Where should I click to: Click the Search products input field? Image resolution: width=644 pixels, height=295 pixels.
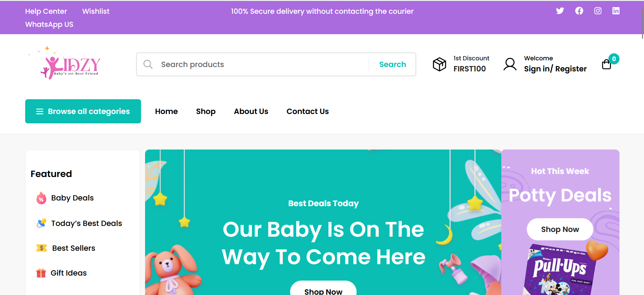pos(262,64)
